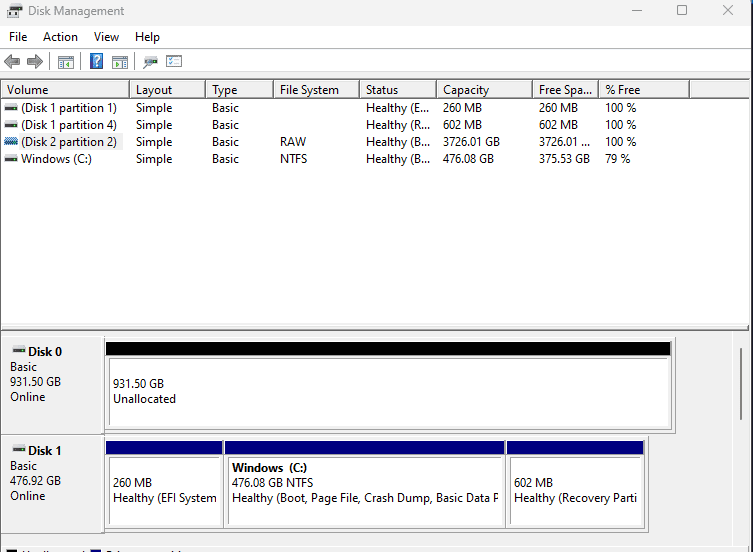
Task: Click the black Unallocated legend swatch
Action: point(12,551)
